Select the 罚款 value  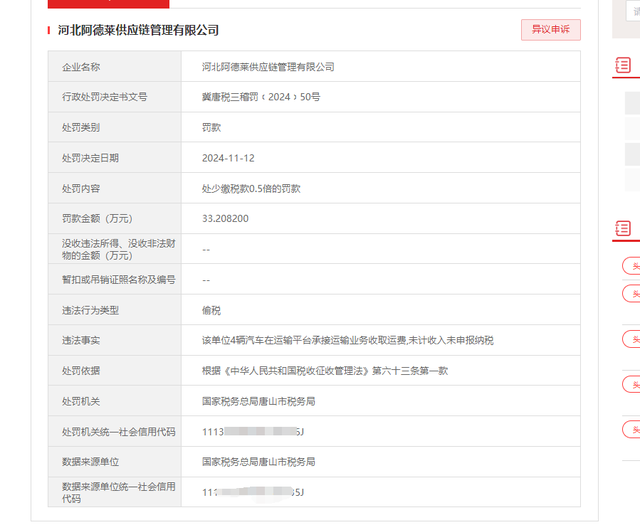(x=211, y=128)
